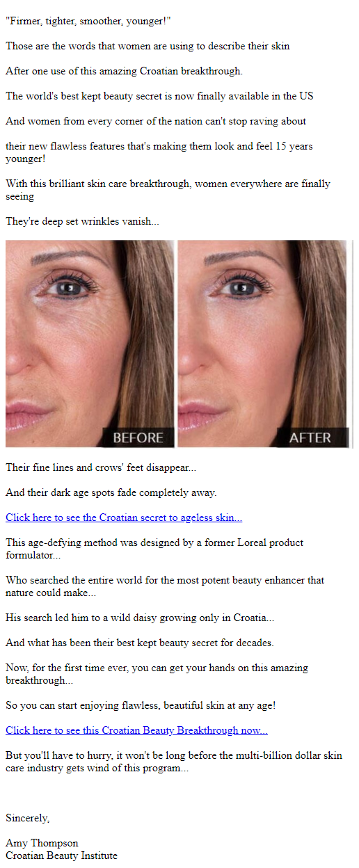Click the "world's best kept beauty secret" sentence
Viewport: 359px width, 868px height.
pos(159,96)
